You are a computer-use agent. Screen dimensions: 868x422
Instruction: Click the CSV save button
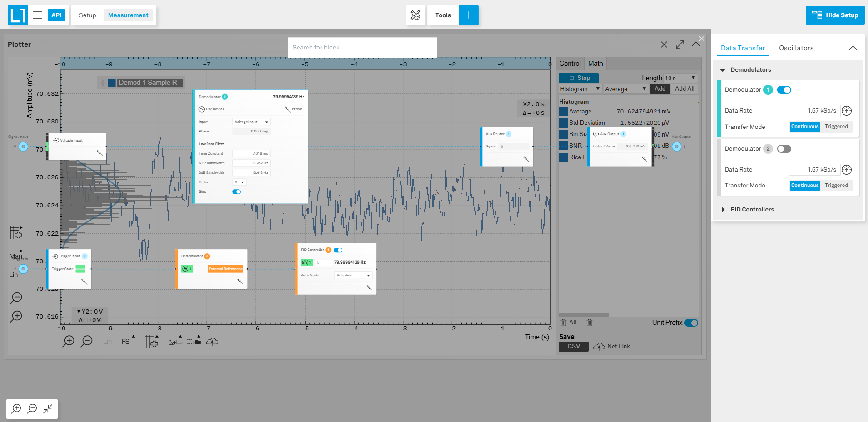coord(573,347)
